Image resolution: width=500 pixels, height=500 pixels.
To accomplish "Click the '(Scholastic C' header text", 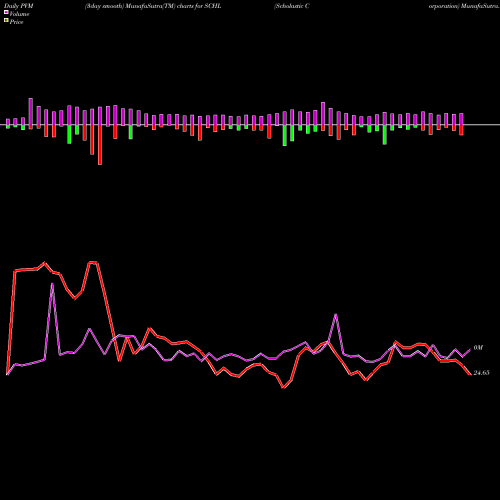I will (x=292, y=6).
